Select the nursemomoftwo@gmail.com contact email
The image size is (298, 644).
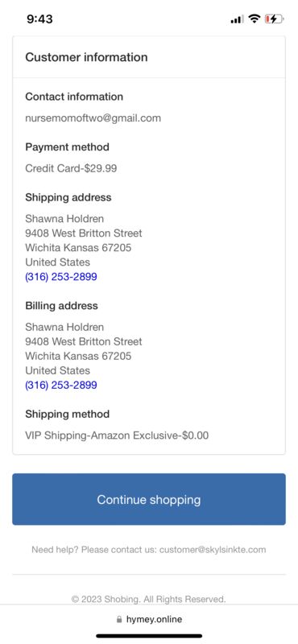pos(93,118)
